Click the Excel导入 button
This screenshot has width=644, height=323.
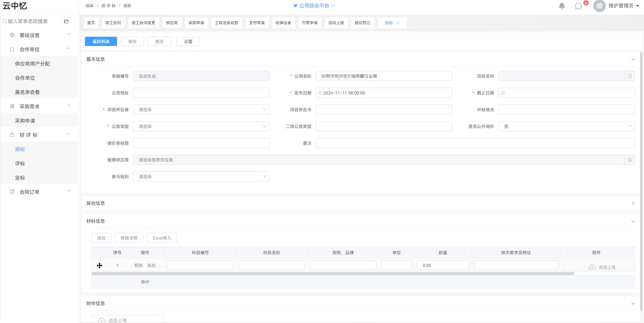162,238
